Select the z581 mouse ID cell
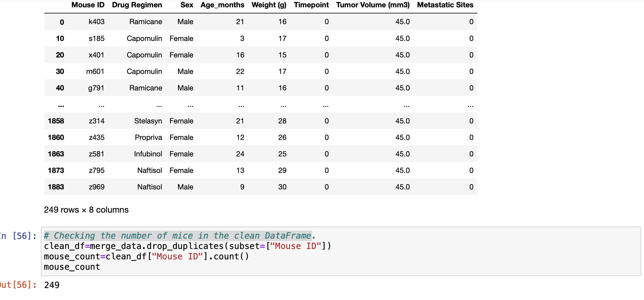Viewport: 644px width, 300px height. [96, 154]
